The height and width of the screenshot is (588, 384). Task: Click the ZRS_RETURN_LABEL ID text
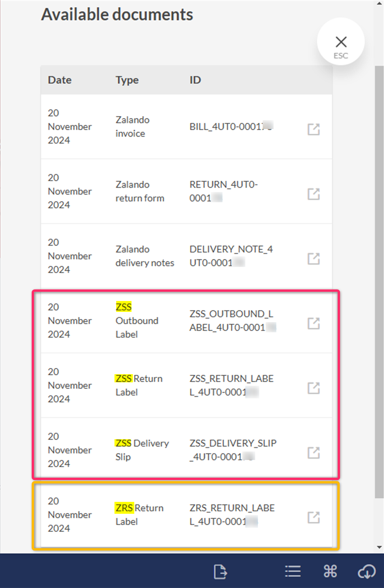point(232,514)
